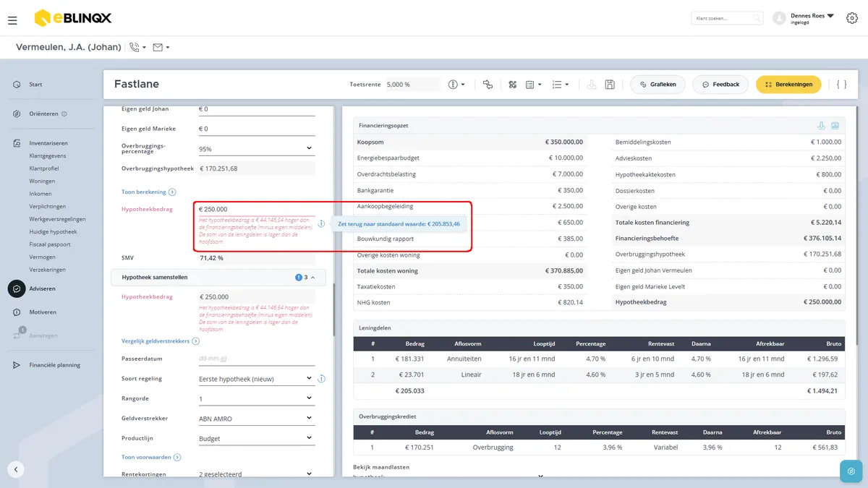Open Inkomen in the sidebar

[41, 194]
